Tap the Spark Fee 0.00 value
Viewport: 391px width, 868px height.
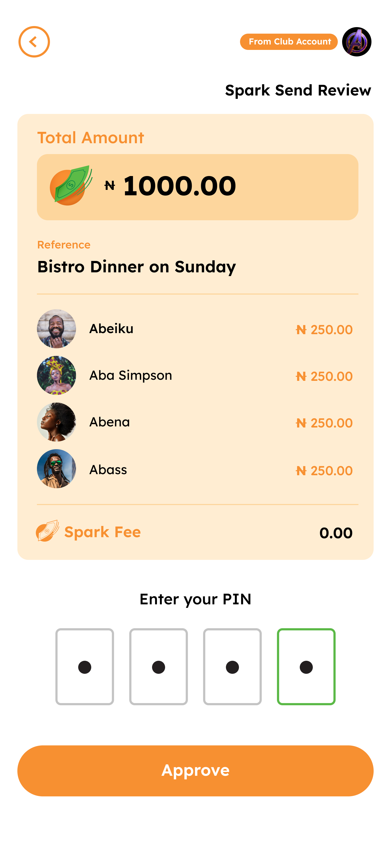click(336, 533)
